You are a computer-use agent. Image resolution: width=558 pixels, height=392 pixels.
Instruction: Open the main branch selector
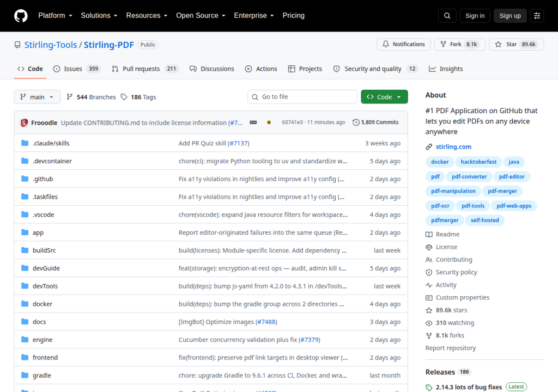[x=37, y=97]
